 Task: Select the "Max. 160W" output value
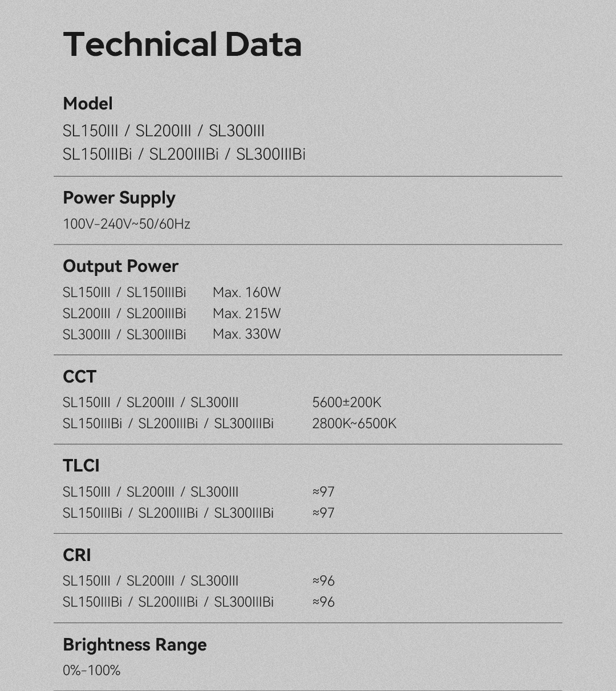tap(246, 292)
